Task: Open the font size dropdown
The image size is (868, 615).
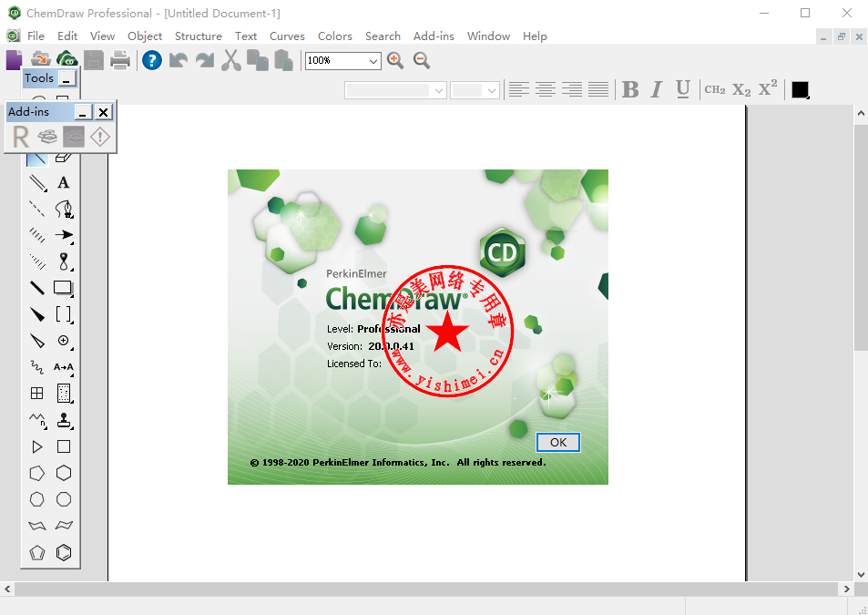Action: [492, 90]
